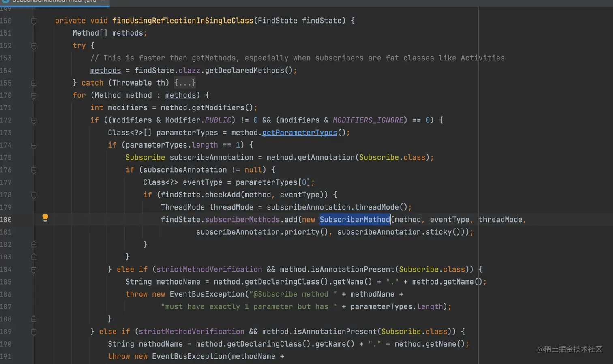Click the getAnnotation call on line 175
Viewport: 613px width, 364px height.
pos(326,157)
